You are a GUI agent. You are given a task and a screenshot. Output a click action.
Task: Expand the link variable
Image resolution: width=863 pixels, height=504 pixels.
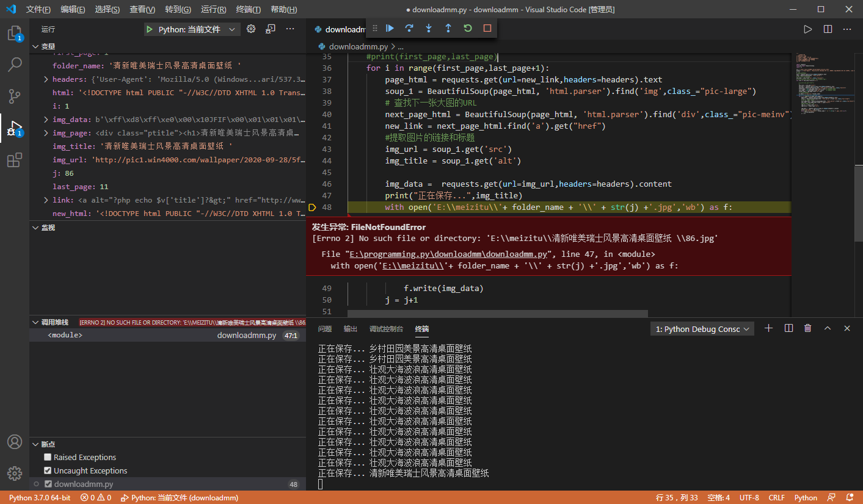point(46,200)
